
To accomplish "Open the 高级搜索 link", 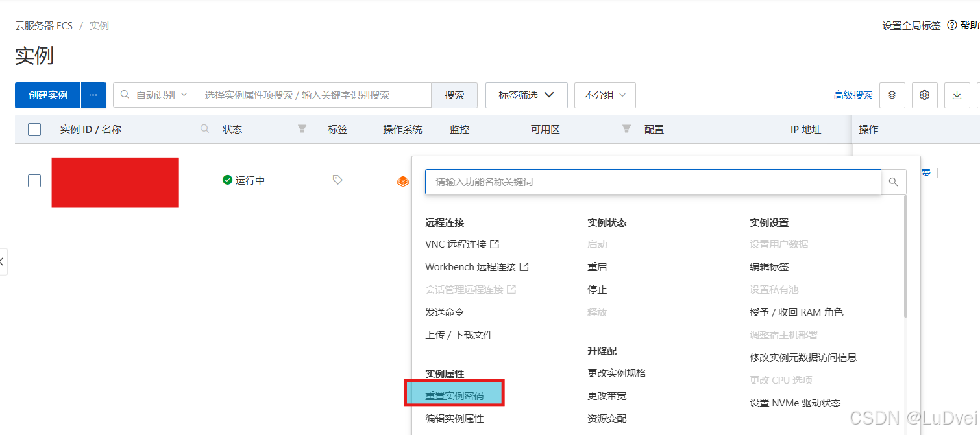I will [x=853, y=95].
